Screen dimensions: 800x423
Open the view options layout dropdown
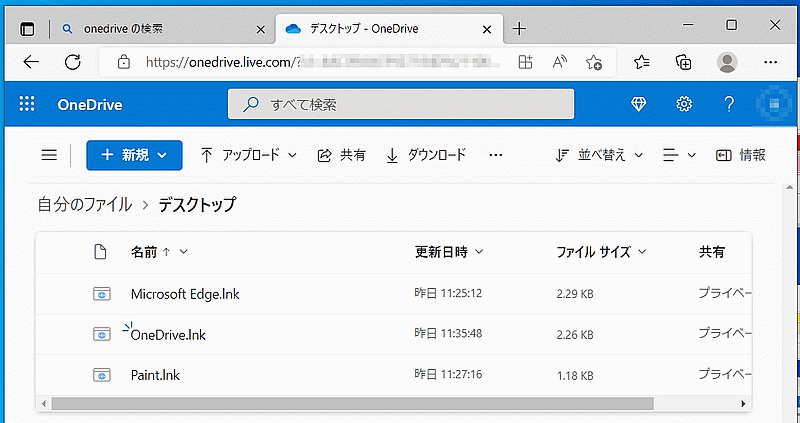(x=679, y=155)
